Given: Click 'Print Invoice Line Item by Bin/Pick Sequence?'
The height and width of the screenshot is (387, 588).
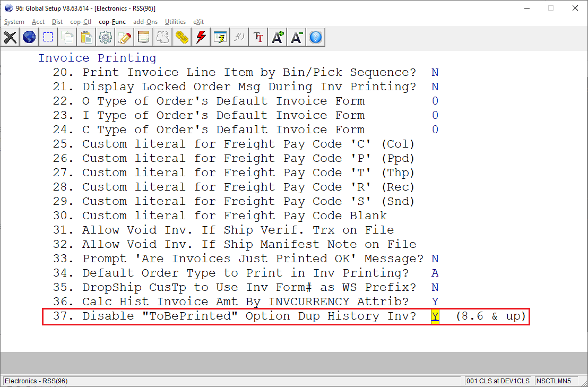Looking at the screenshot, I should pos(249,72).
